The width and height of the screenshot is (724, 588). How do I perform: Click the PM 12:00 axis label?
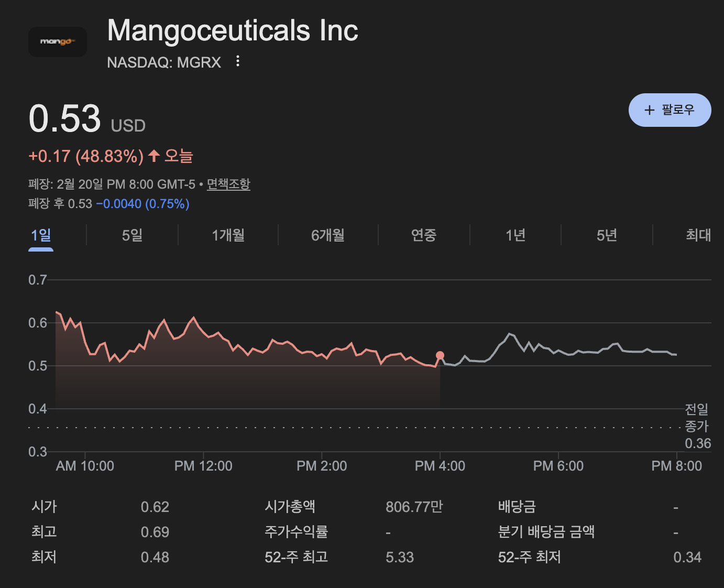203,466
